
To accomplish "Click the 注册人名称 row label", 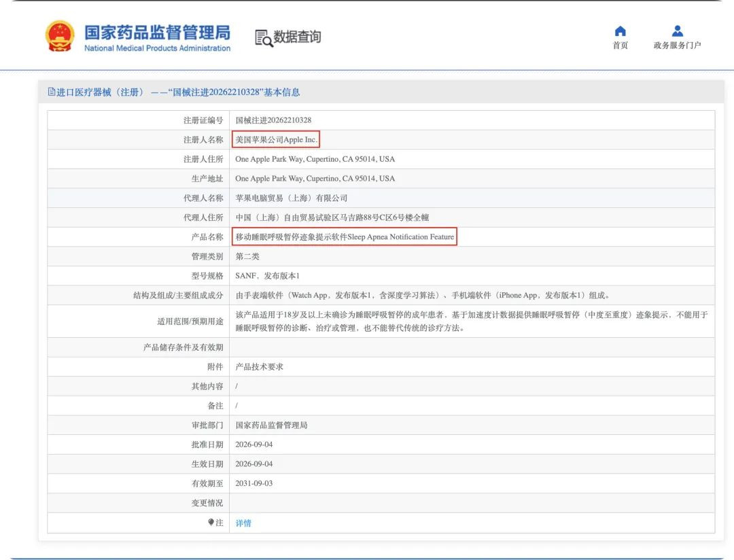I will coord(203,139).
